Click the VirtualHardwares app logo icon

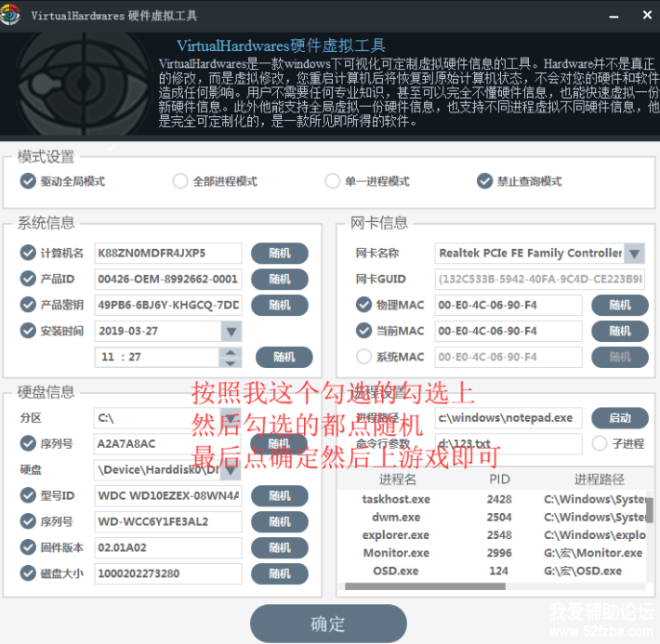[9, 15]
